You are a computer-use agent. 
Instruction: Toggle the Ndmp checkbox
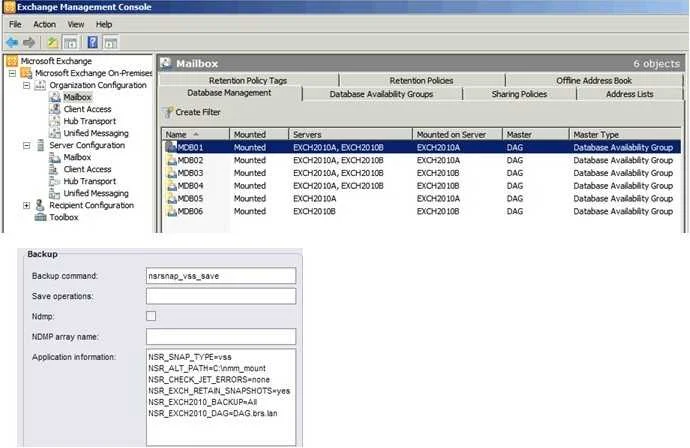[151, 316]
